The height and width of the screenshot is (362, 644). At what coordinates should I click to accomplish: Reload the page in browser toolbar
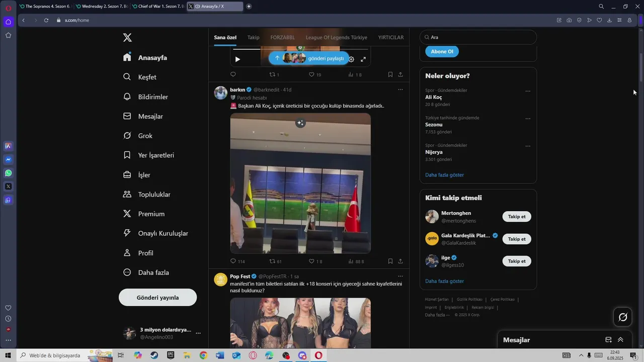pyautogui.click(x=46, y=20)
